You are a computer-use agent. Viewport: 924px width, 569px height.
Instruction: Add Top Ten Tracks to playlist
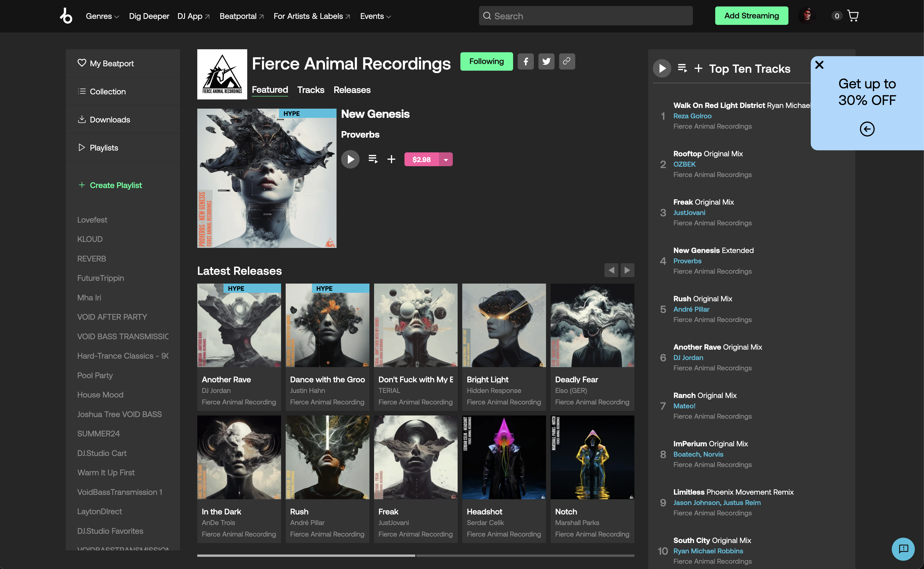[698, 68]
